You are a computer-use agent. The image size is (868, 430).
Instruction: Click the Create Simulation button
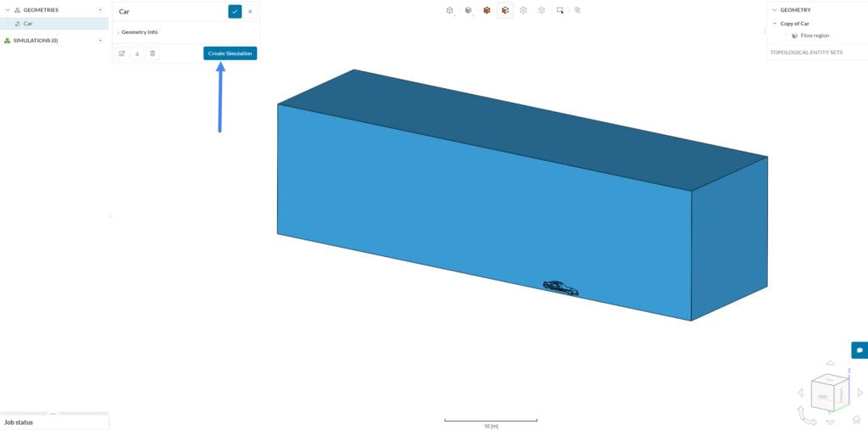(230, 53)
